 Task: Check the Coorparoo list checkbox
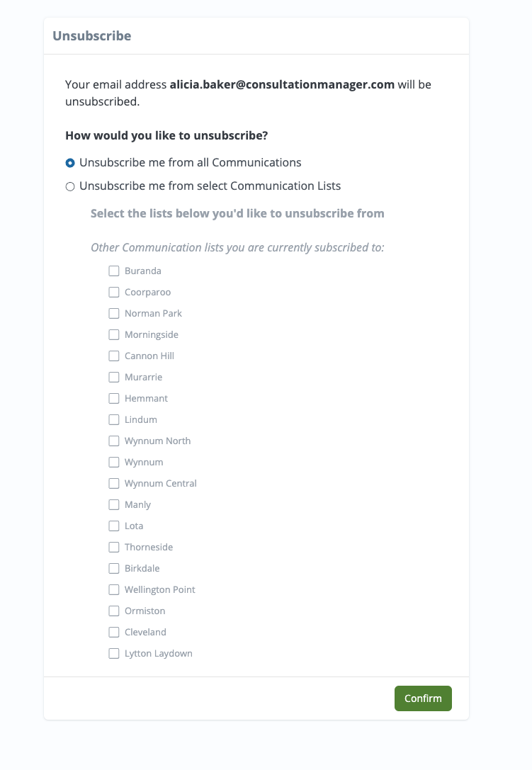tap(114, 292)
